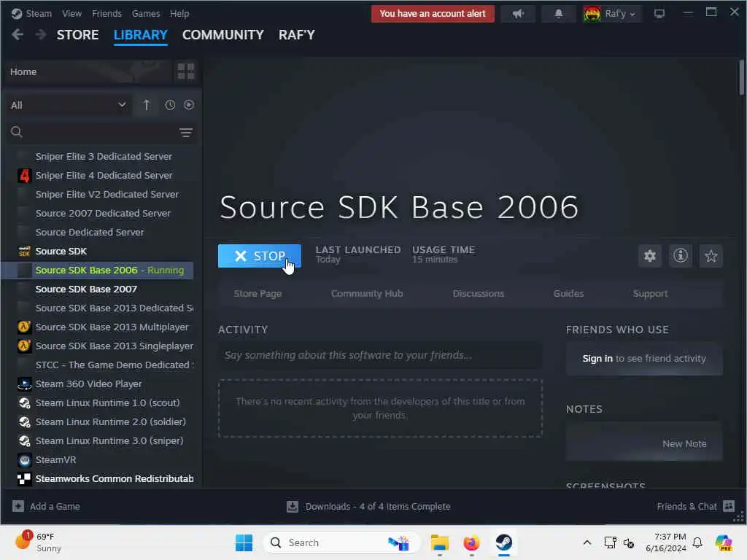Open the Help menu
747x560 pixels.
click(179, 13)
